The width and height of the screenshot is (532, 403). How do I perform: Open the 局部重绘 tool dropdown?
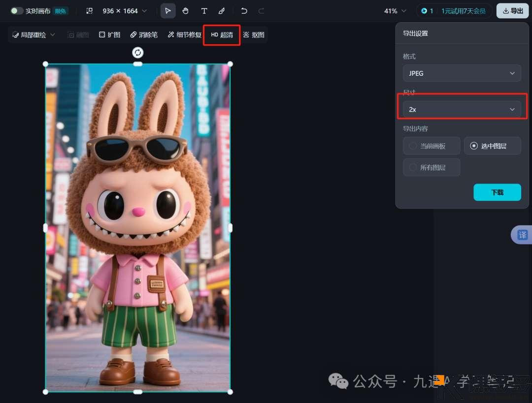tap(33, 35)
